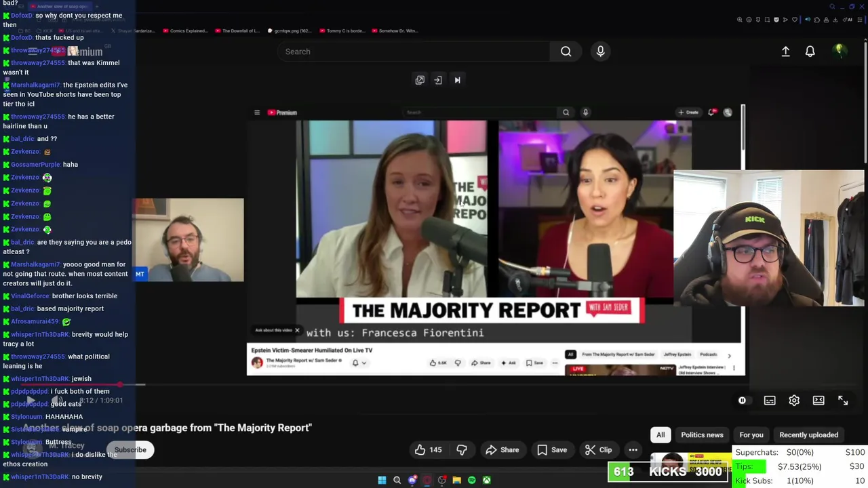Open the Windows Start menu
Viewport: 868px width, 488px height.
(382, 480)
